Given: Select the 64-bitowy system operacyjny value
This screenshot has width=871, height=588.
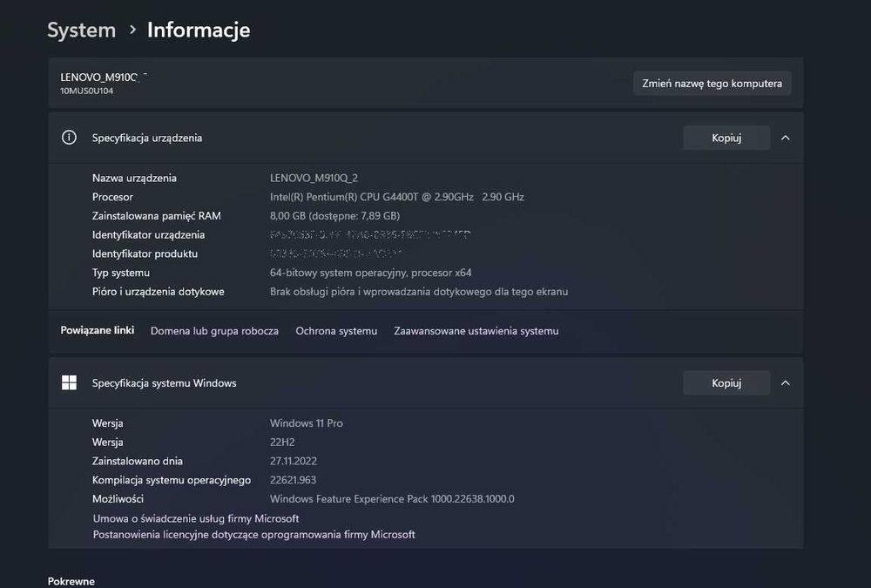Looking at the screenshot, I should click(370, 273).
